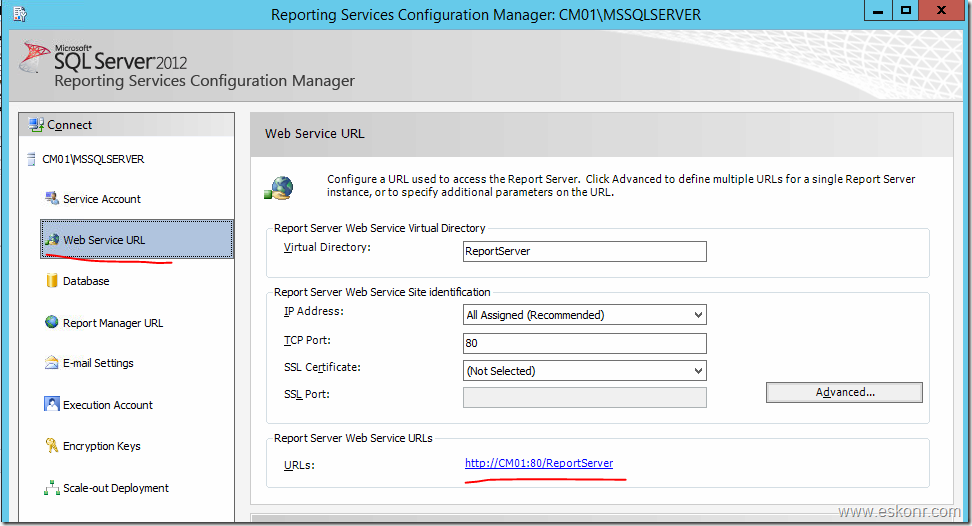Expand the SSL Certificate dropdown
972x526 pixels.
(698, 370)
